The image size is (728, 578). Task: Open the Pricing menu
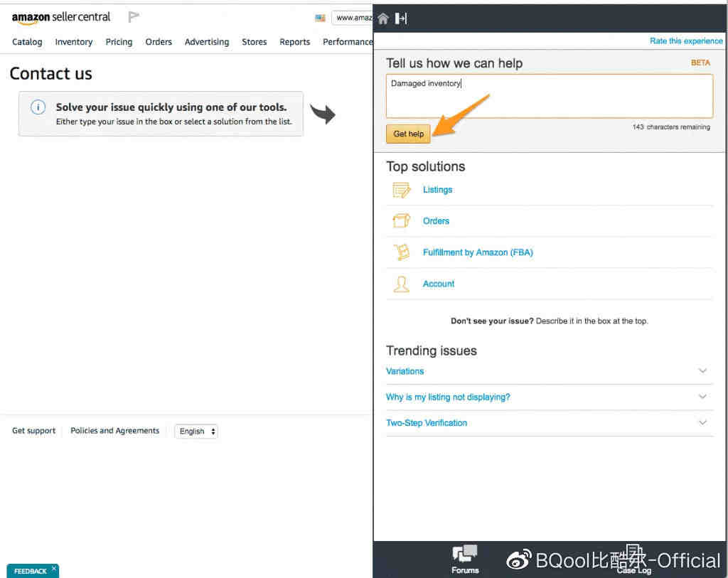119,42
